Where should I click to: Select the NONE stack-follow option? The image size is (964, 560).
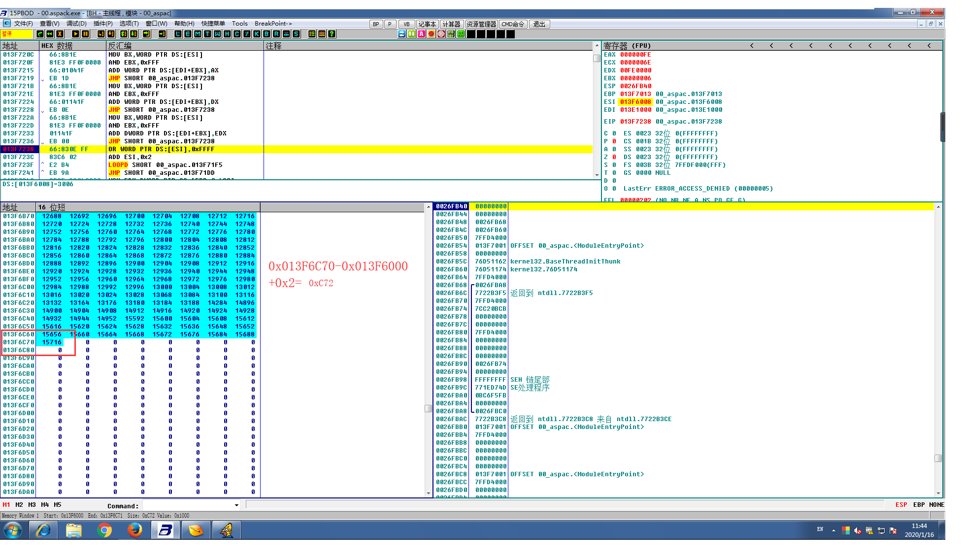point(936,505)
